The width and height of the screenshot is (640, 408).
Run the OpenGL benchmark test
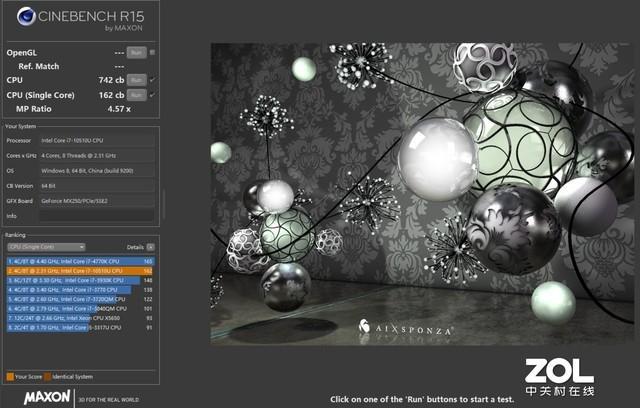pos(136,53)
